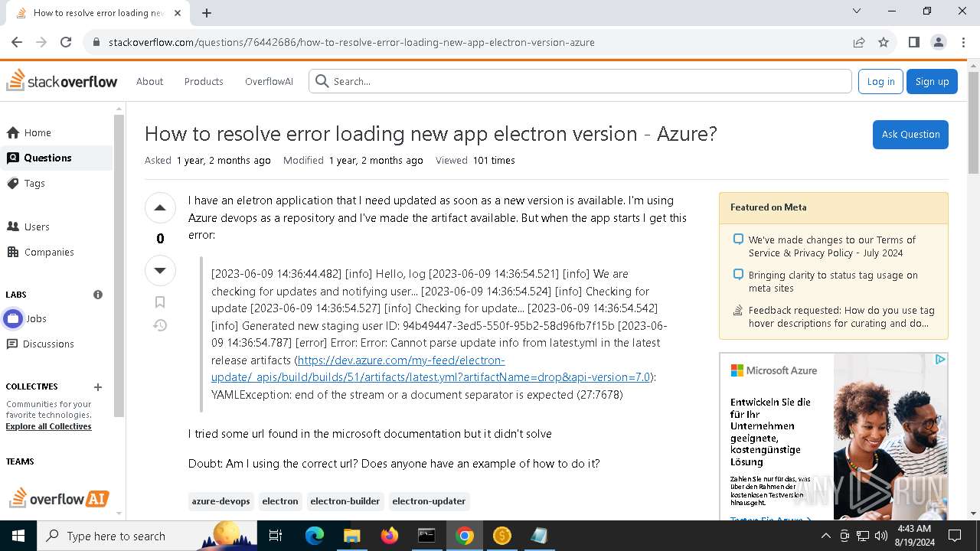Open the Labs info icon
The width and height of the screenshot is (980, 551).
(x=98, y=295)
